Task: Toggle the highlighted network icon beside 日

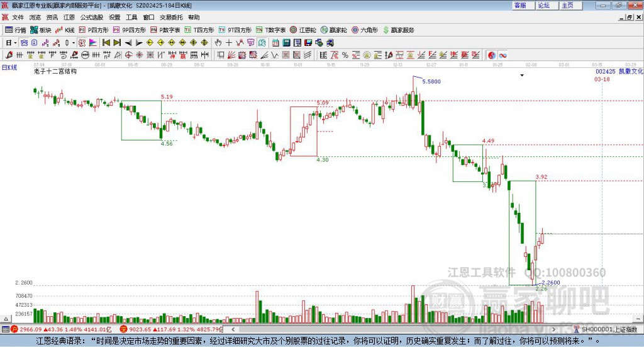Action: click(x=25, y=43)
